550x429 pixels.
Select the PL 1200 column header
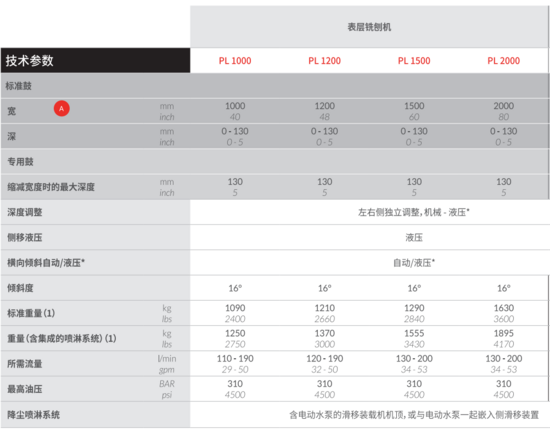click(324, 61)
